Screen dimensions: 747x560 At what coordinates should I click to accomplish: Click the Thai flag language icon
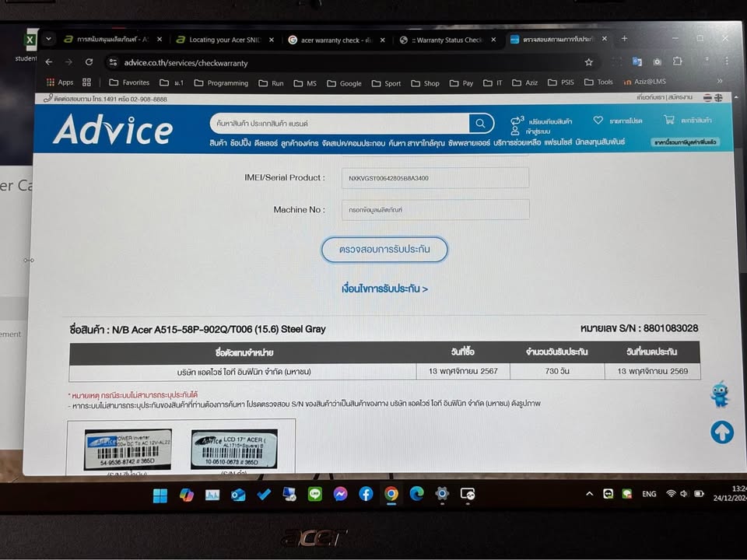[x=707, y=98]
